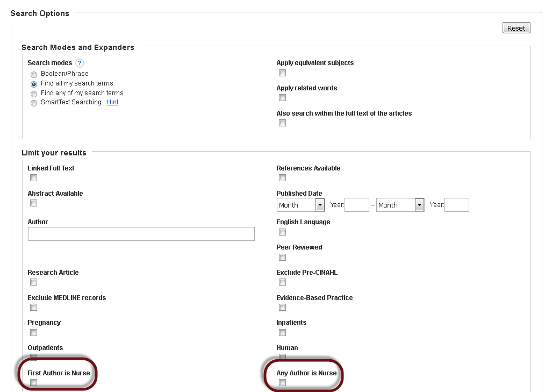Check Exclude MEDLINE records box

(33, 307)
